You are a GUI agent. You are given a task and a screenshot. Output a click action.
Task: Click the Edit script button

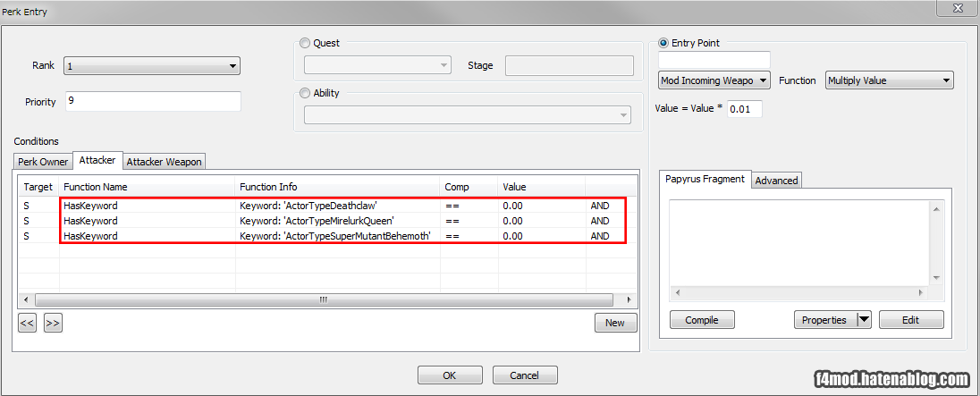click(911, 320)
